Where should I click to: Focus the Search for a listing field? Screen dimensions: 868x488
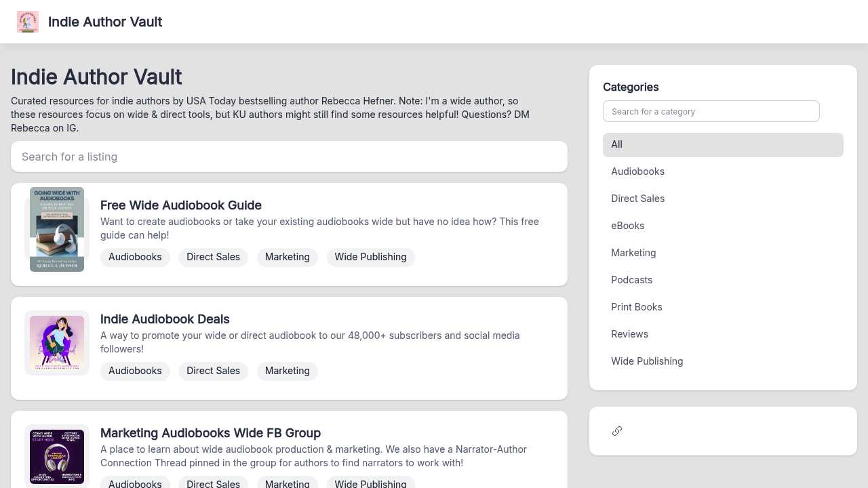tap(289, 157)
